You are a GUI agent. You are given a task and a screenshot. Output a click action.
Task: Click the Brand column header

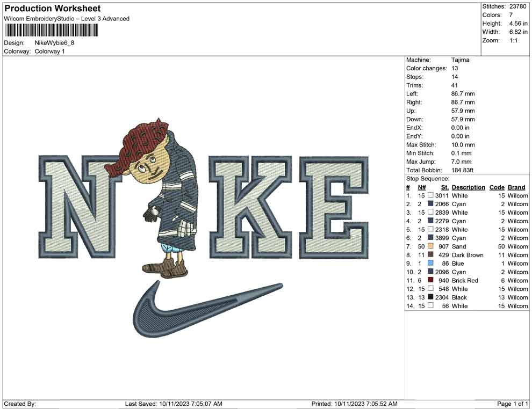(x=516, y=187)
